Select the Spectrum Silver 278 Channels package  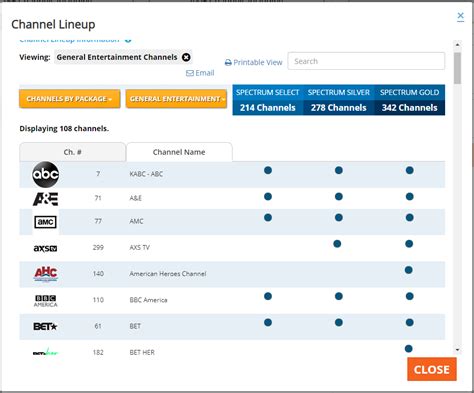(x=339, y=100)
